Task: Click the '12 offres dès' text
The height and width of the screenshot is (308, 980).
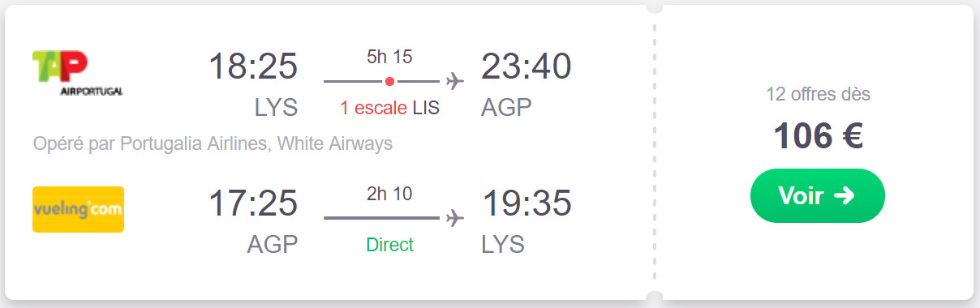Action: click(x=818, y=94)
